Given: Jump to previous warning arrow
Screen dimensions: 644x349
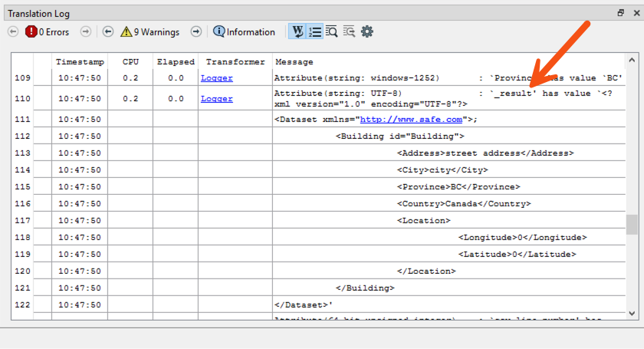Looking at the screenshot, I should [x=108, y=31].
